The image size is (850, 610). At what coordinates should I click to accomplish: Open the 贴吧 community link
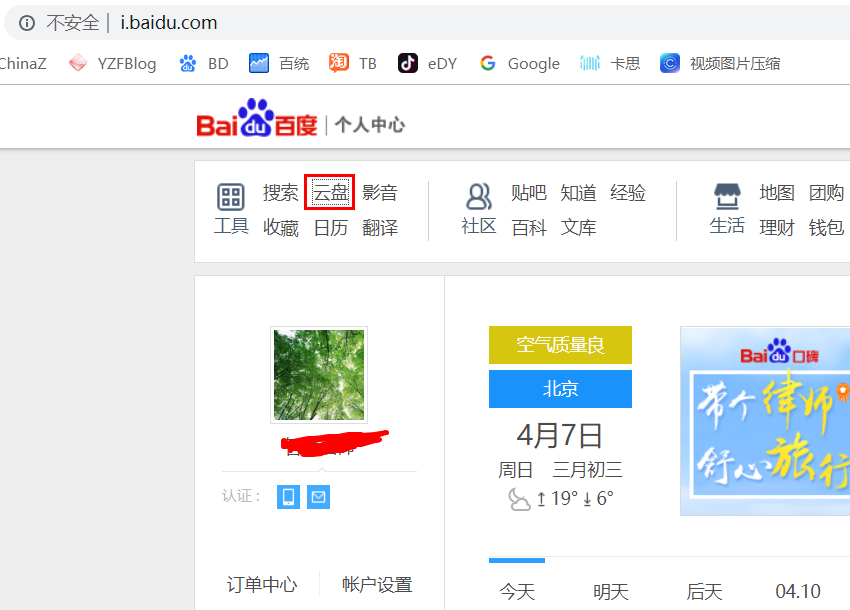tap(528, 192)
